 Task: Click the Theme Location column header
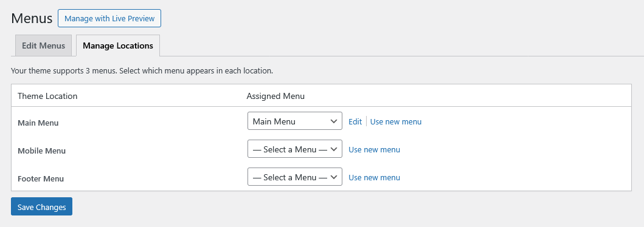coord(47,97)
